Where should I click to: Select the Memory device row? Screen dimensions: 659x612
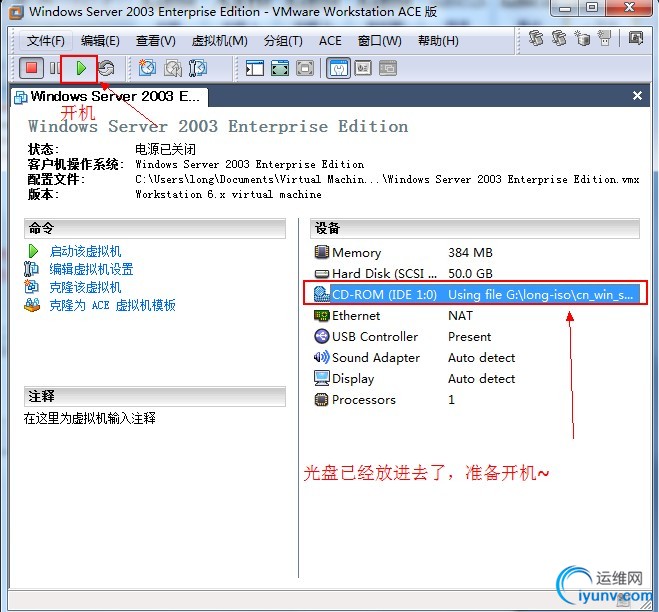coord(476,252)
